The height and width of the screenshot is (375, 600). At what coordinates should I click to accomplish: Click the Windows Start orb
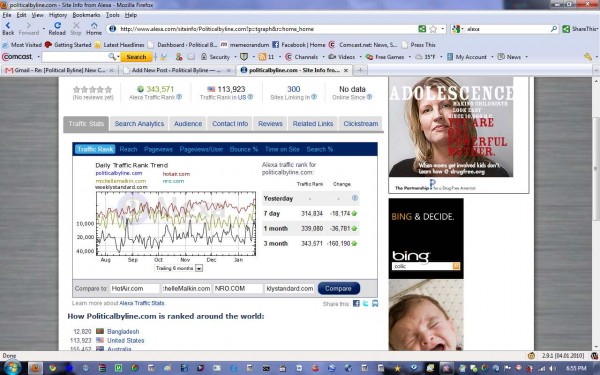(12, 368)
